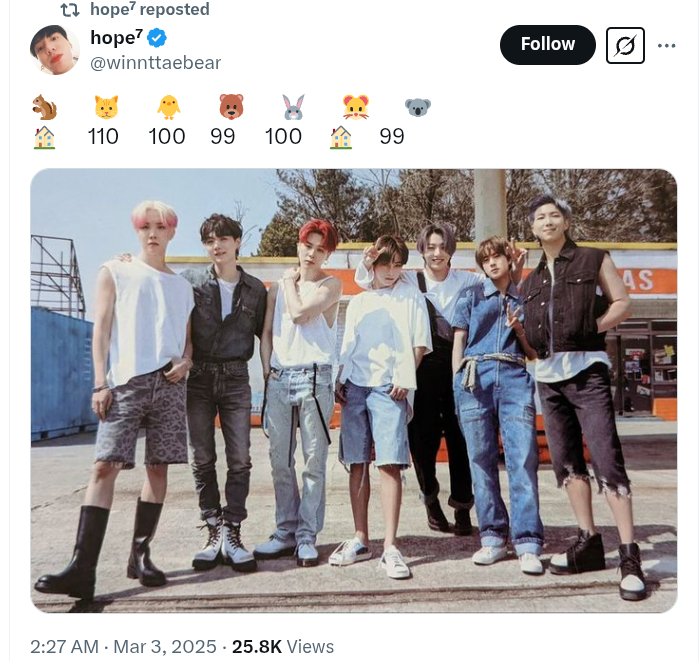This screenshot has width=699, height=661.
Task: Open the hope⁷ profile avatar
Action: (x=55, y=50)
